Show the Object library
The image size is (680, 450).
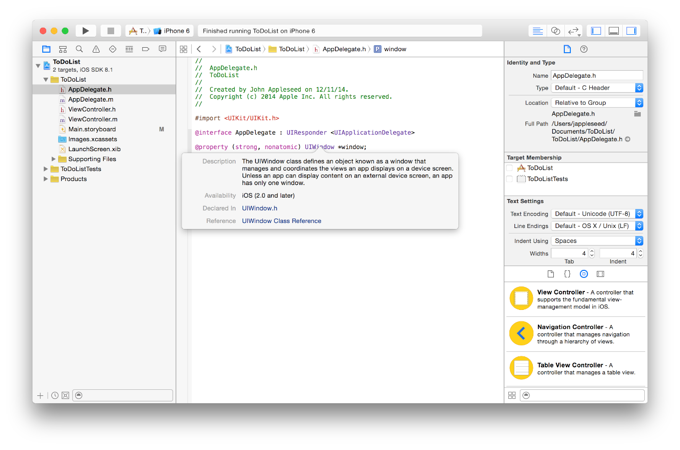584,274
